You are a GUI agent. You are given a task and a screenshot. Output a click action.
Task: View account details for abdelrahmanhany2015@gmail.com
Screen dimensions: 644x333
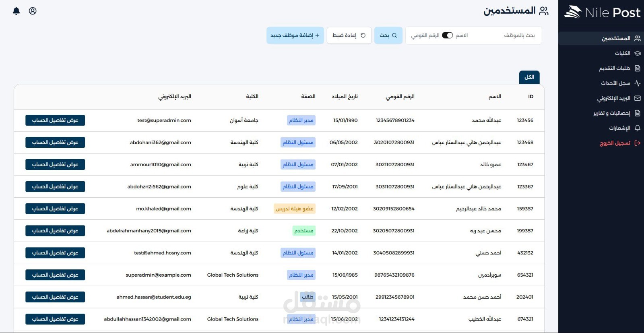(55, 231)
